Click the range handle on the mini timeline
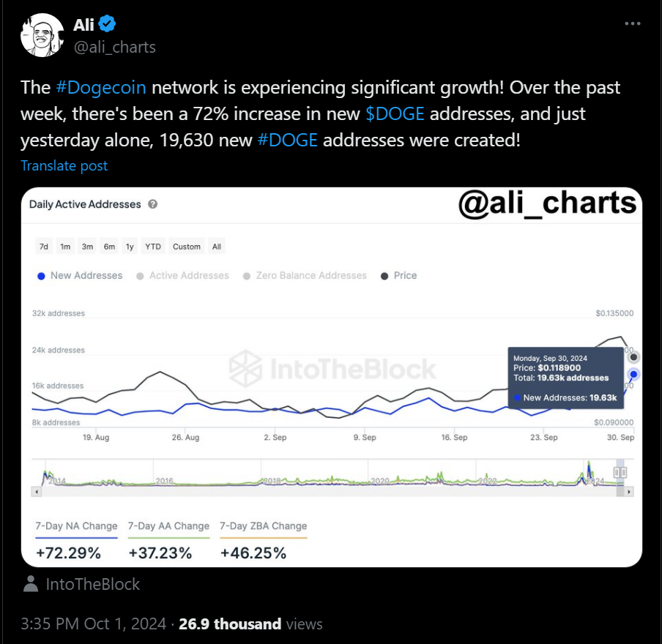The width and height of the screenshot is (662, 644). pos(620,472)
